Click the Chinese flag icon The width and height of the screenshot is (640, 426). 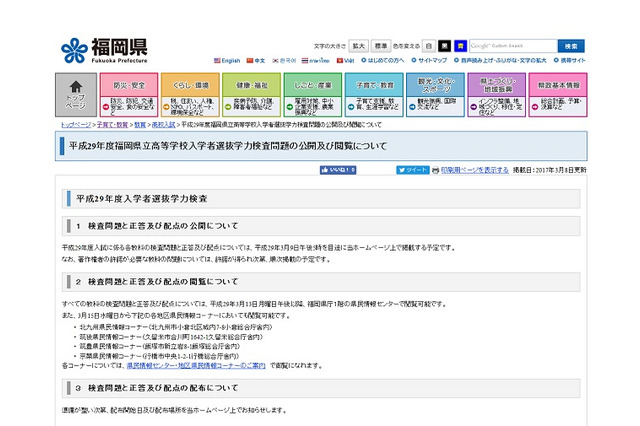[x=250, y=60]
